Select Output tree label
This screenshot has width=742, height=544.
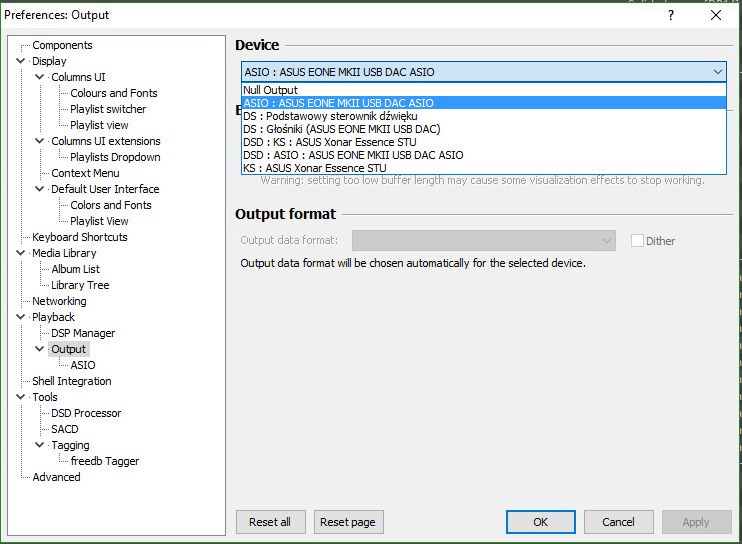click(x=68, y=349)
